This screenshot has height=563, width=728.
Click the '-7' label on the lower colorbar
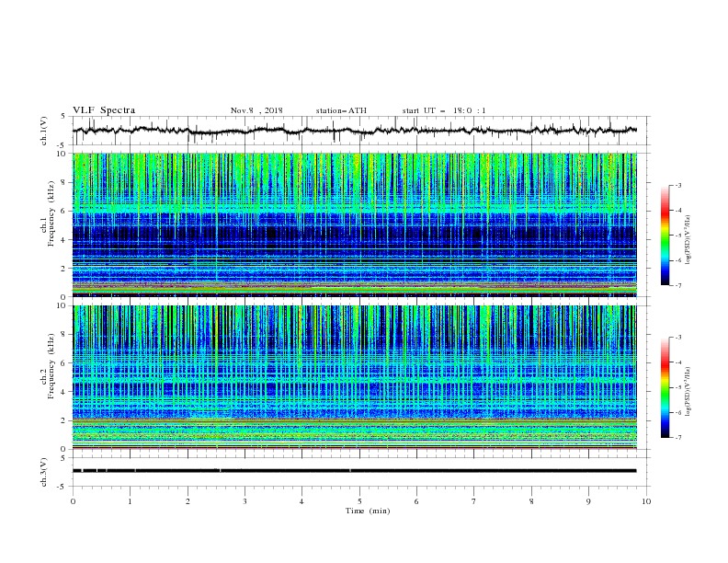coord(677,438)
